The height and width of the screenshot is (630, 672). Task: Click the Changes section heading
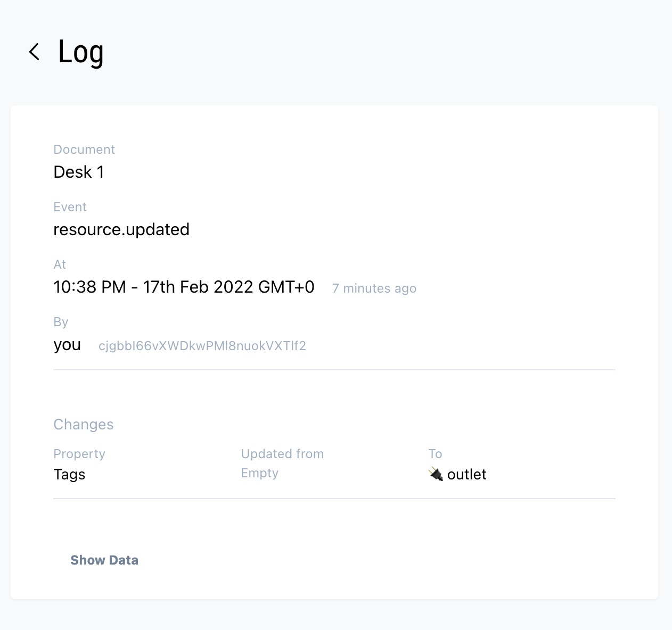click(x=84, y=424)
